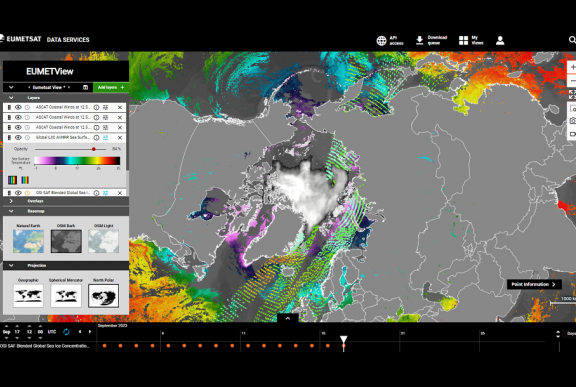The height and width of the screenshot is (387, 576).
Task: Hide the topmost ASCAT Coastal Winds layer
Action: coord(18,107)
